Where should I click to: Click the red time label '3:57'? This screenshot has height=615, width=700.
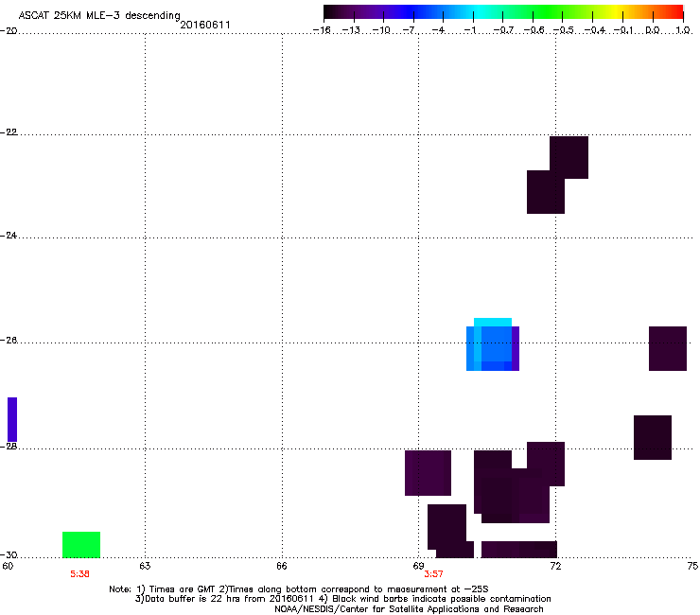click(433, 574)
